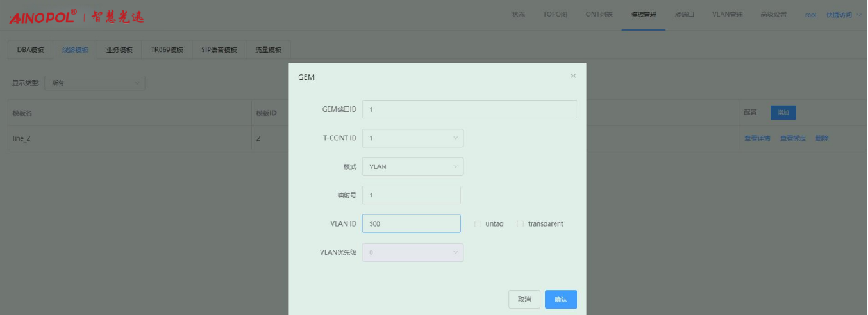Close the GEM dialog with X icon
Image resolution: width=868 pixels, height=315 pixels.
pos(573,76)
